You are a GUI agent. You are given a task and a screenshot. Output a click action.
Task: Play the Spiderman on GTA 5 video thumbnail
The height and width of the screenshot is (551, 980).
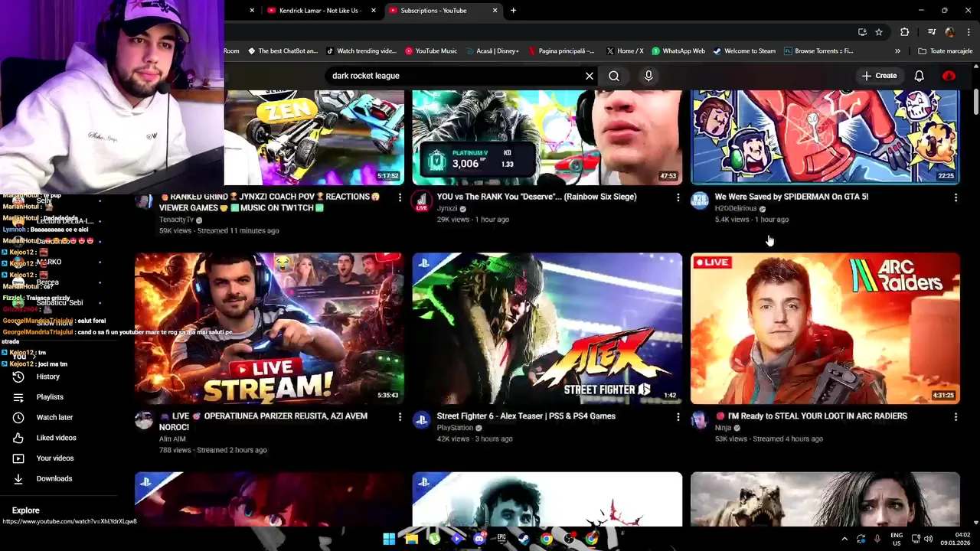[x=825, y=137]
